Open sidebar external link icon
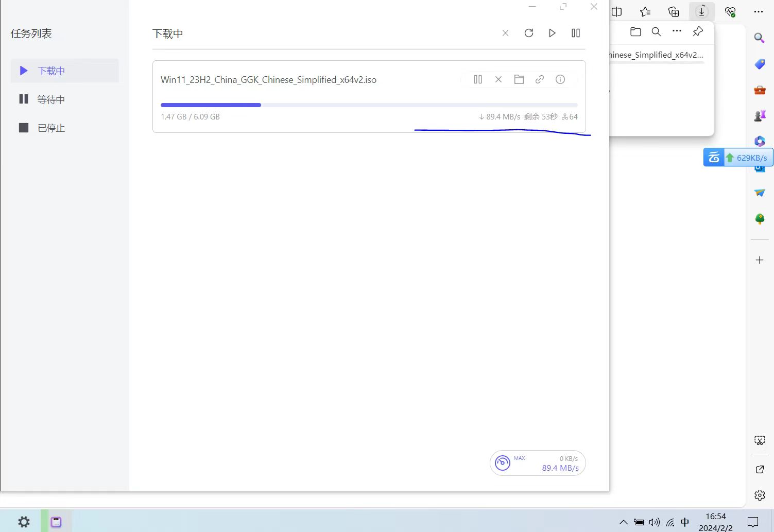Image resolution: width=774 pixels, height=532 pixels. click(760, 469)
